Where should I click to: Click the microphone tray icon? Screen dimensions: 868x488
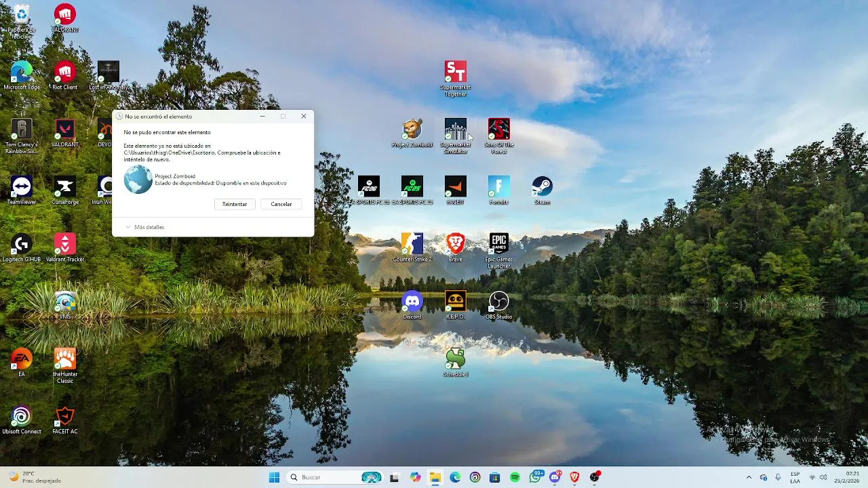778,477
